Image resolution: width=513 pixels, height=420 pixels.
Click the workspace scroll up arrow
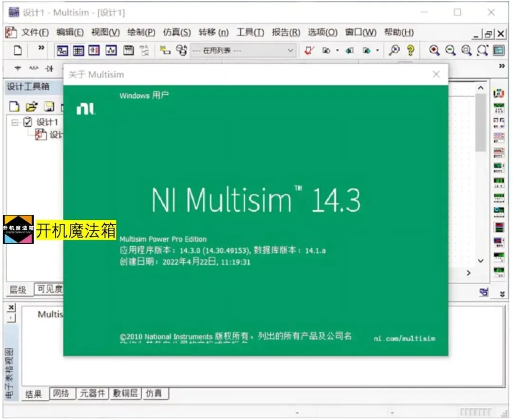click(x=481, y=88)
